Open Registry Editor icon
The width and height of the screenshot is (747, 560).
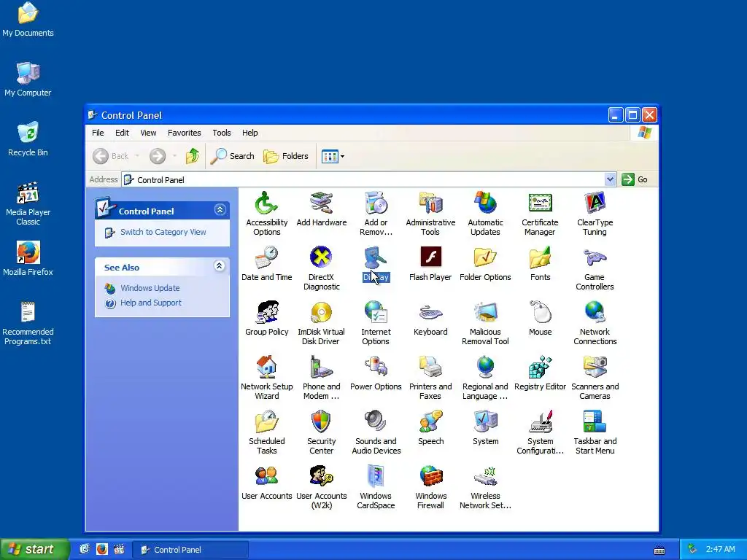[x=541, y=367]
